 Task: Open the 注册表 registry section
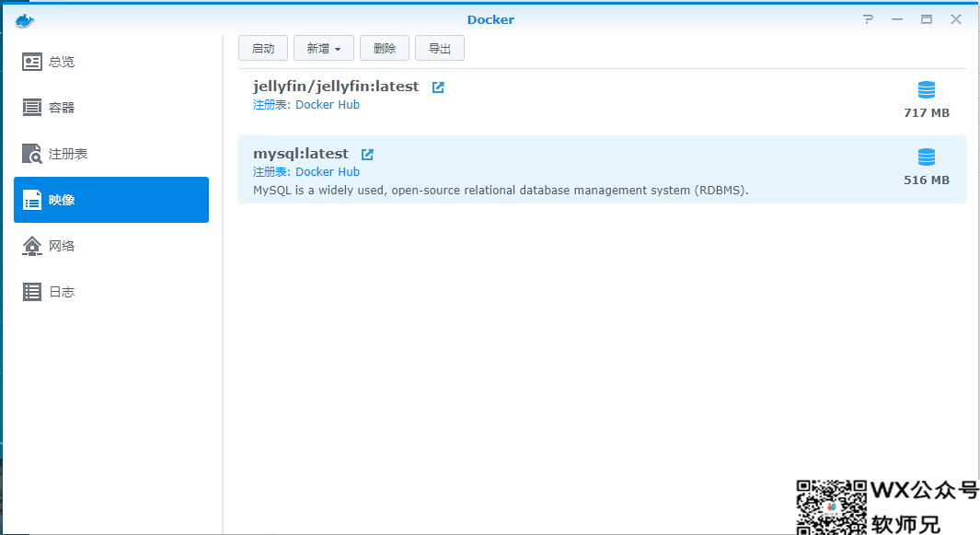pos(111,154)
